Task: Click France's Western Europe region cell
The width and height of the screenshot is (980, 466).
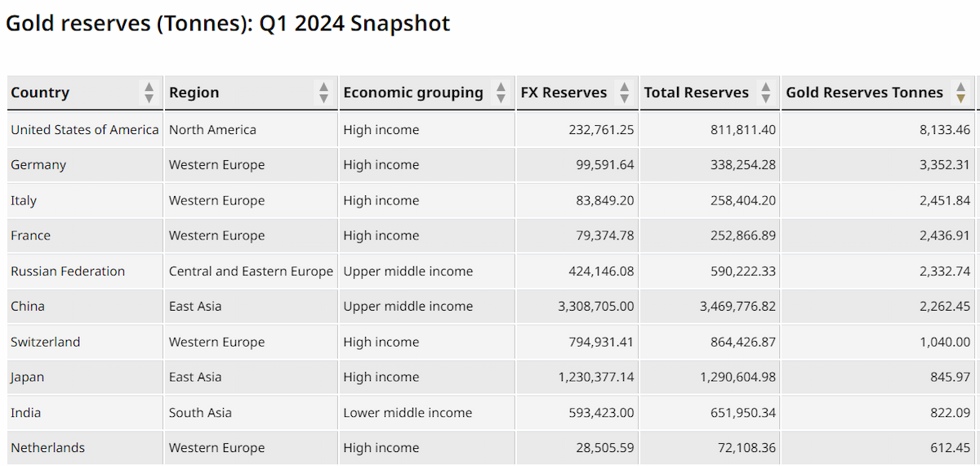Action: (x=216, y=235)
